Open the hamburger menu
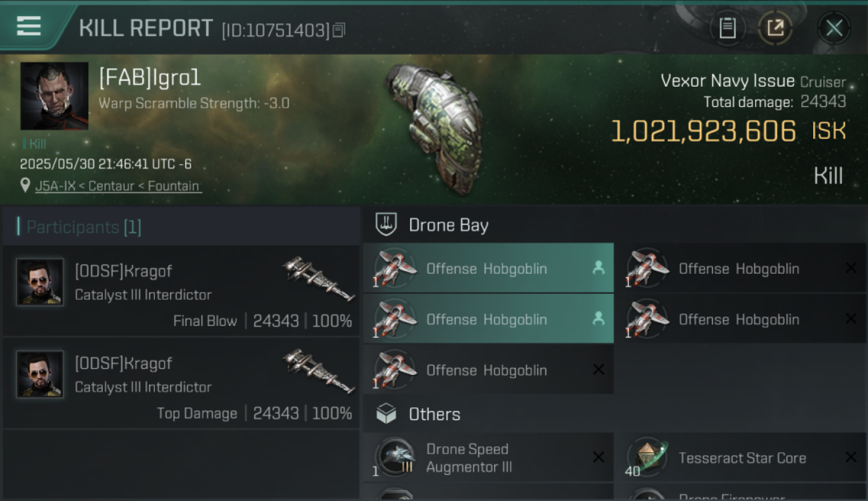The image size is (868, 501). (29, 27)
